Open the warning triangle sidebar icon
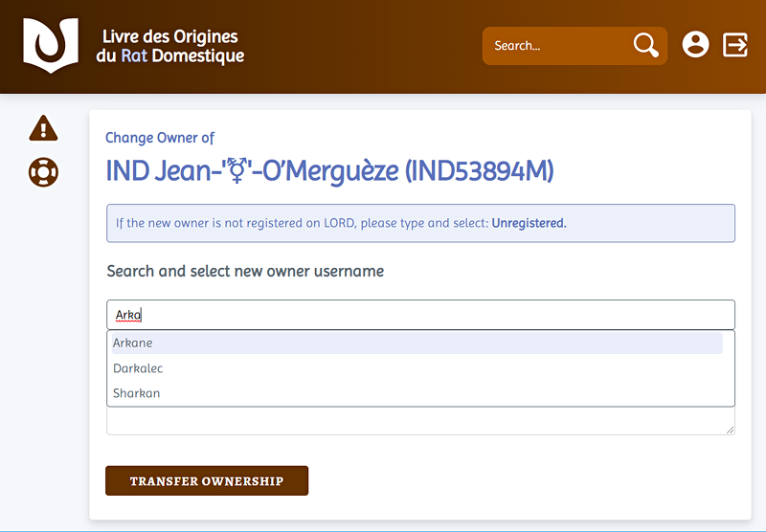This screenshot has width=766, height=532. (43, 127)
